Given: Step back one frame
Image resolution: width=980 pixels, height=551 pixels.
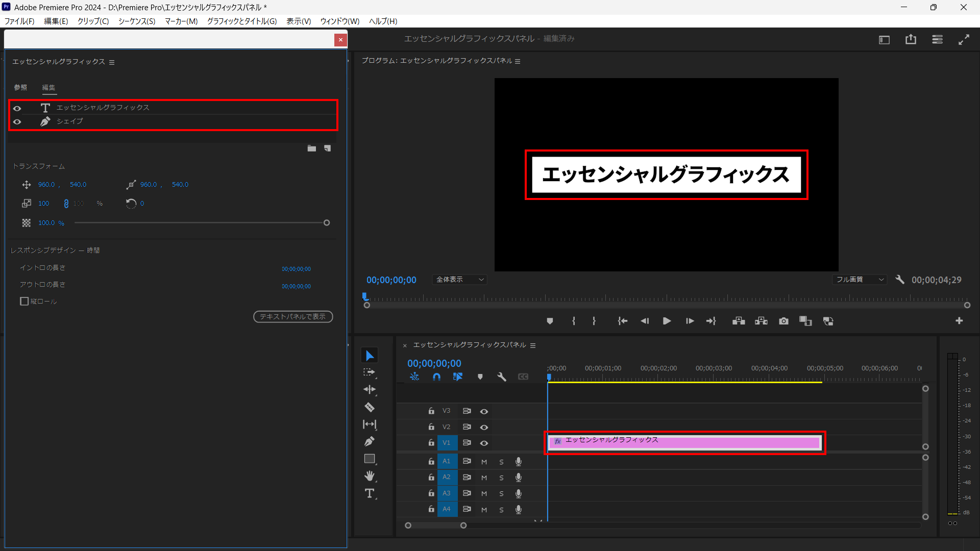Looking at the screenshot, I should tap(645, 321).
